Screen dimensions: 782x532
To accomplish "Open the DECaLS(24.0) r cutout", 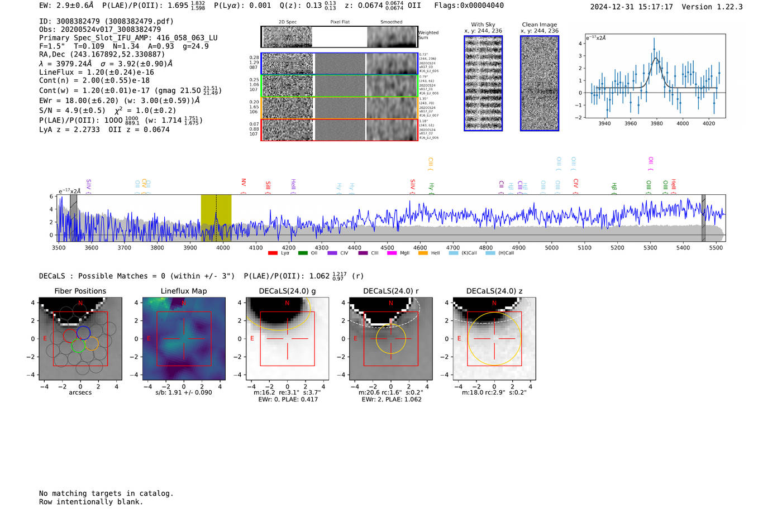I will tap(391, 338).
